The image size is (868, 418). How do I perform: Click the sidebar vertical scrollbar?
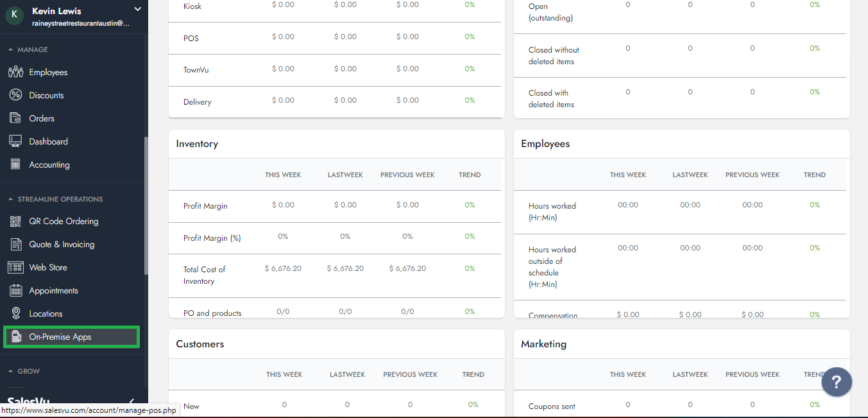coord(146,205)
